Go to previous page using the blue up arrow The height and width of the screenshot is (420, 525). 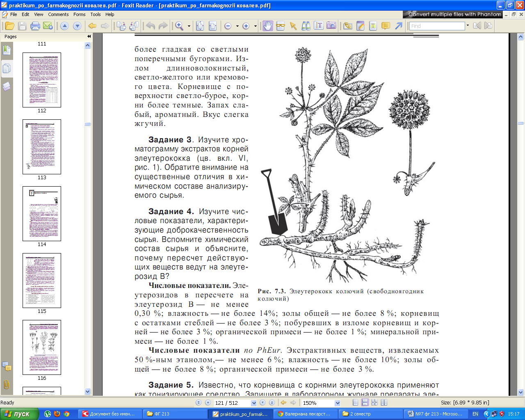coord(64,26)
